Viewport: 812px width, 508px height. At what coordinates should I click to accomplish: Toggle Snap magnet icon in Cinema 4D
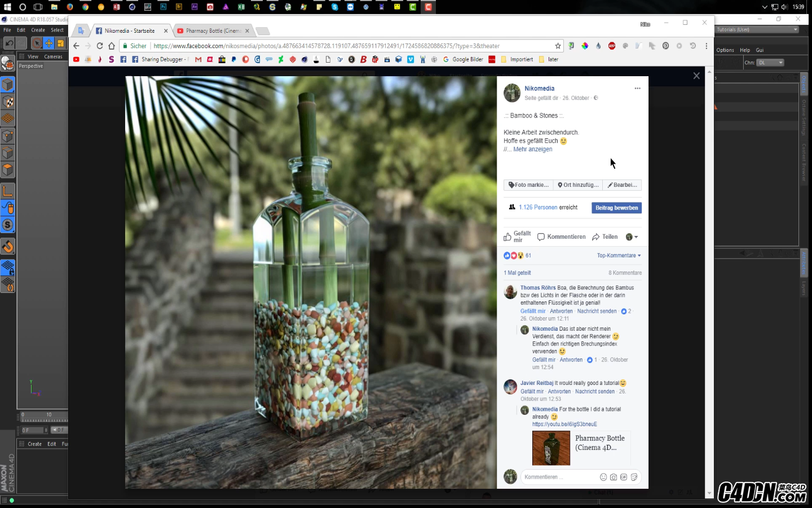(7, 247)
